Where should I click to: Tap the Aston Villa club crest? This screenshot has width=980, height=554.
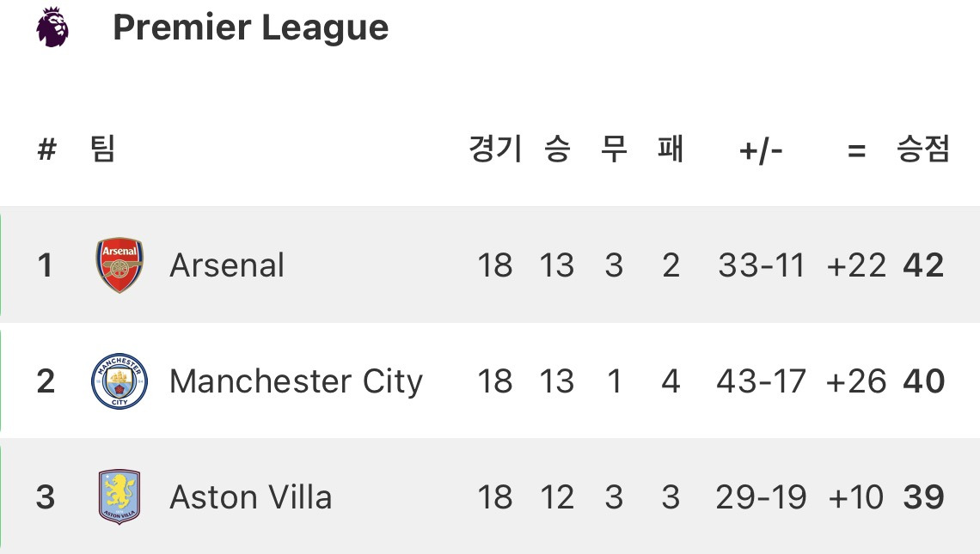pyautogui.click(x=119, y=497)
